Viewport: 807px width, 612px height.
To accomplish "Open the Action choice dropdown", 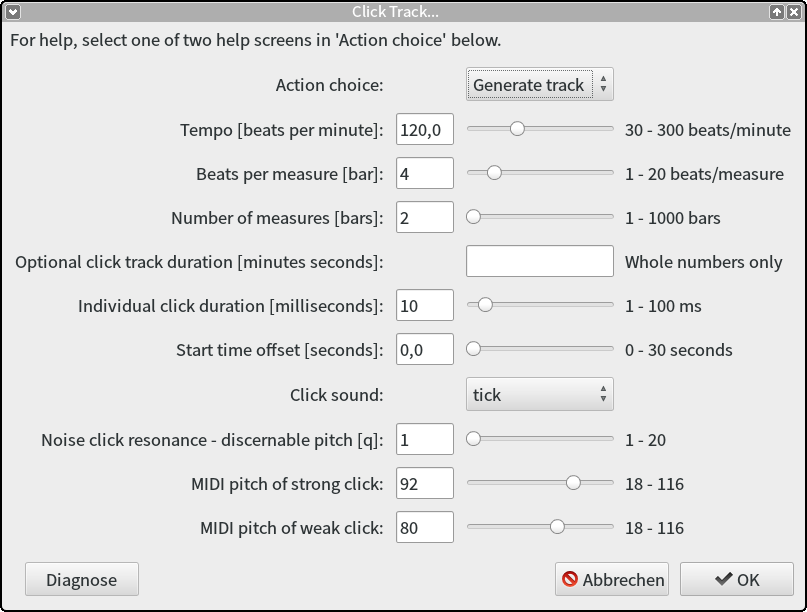I will [x=539, y=84].
